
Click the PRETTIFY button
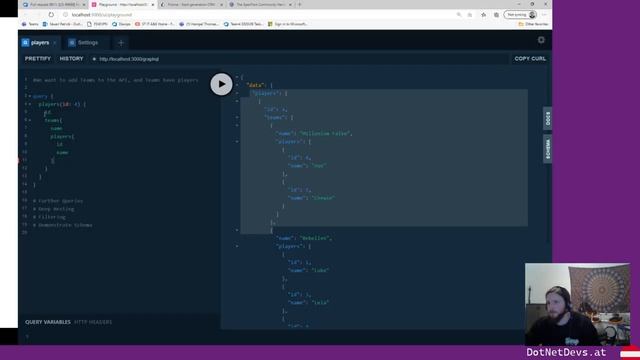pos(38,59)
